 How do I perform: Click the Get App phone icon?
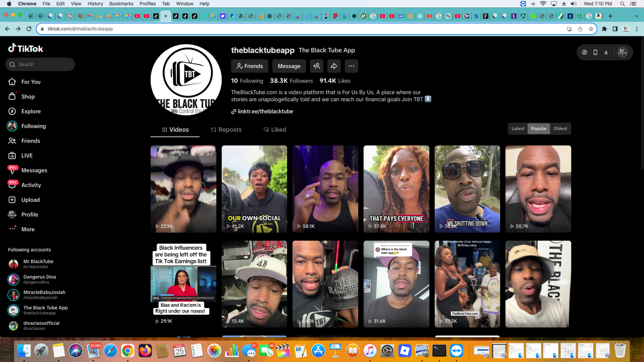595,52
